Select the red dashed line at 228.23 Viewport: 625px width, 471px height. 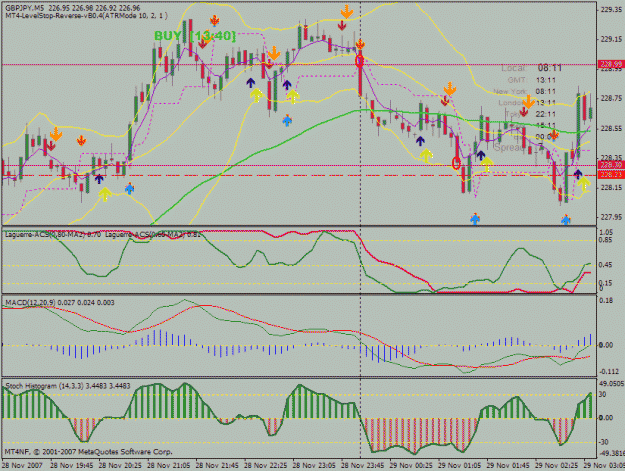click(x=299, y=175)
